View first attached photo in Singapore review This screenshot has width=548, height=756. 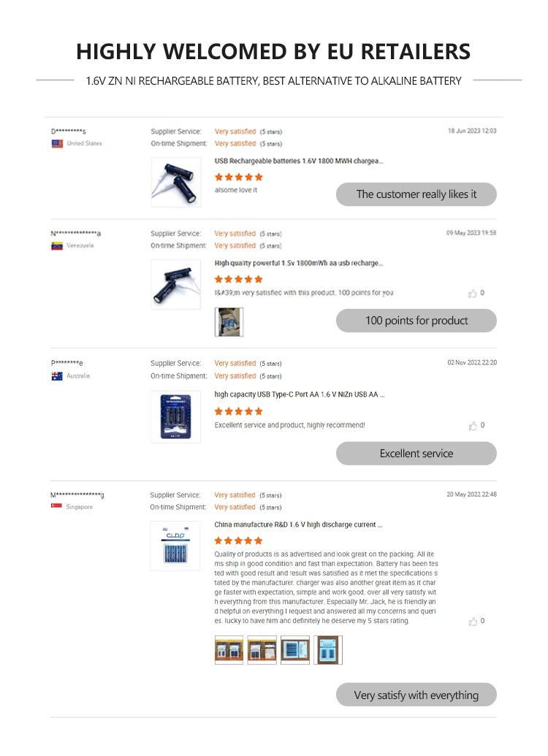tap(229, 650)
